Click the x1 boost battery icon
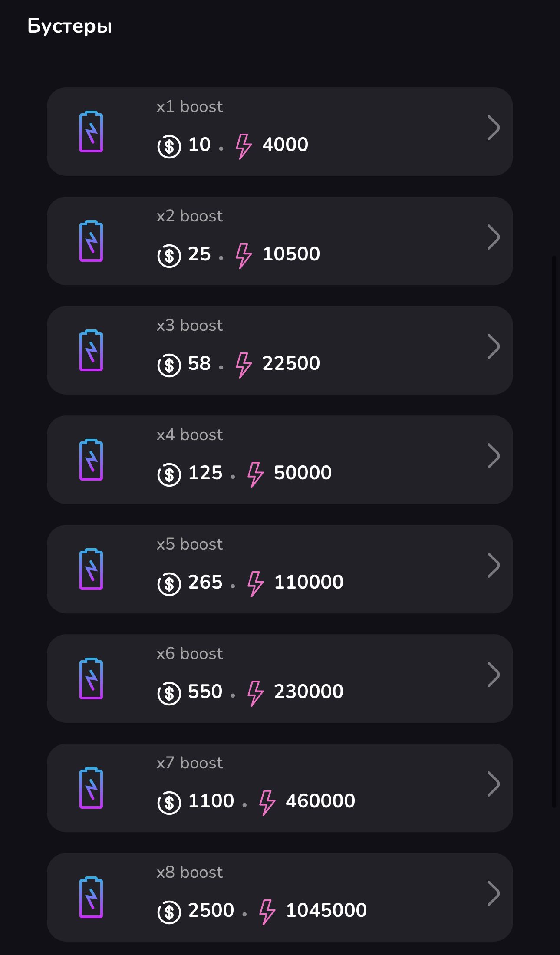 [91, 132]
